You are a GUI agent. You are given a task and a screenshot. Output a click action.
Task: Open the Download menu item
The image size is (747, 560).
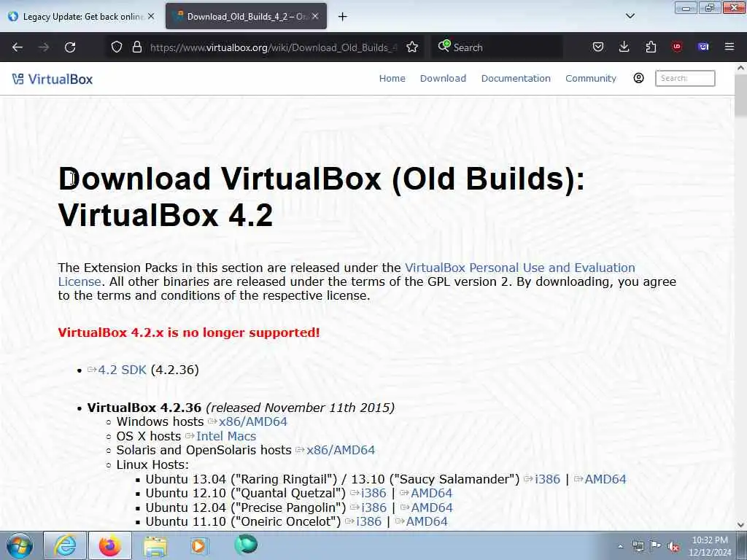443,79
